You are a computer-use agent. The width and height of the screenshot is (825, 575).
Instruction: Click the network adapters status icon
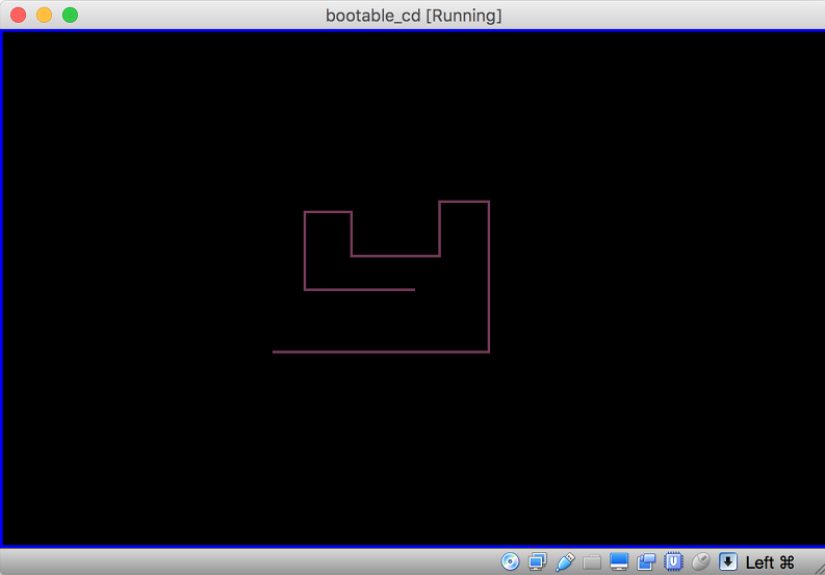(537, 562)
